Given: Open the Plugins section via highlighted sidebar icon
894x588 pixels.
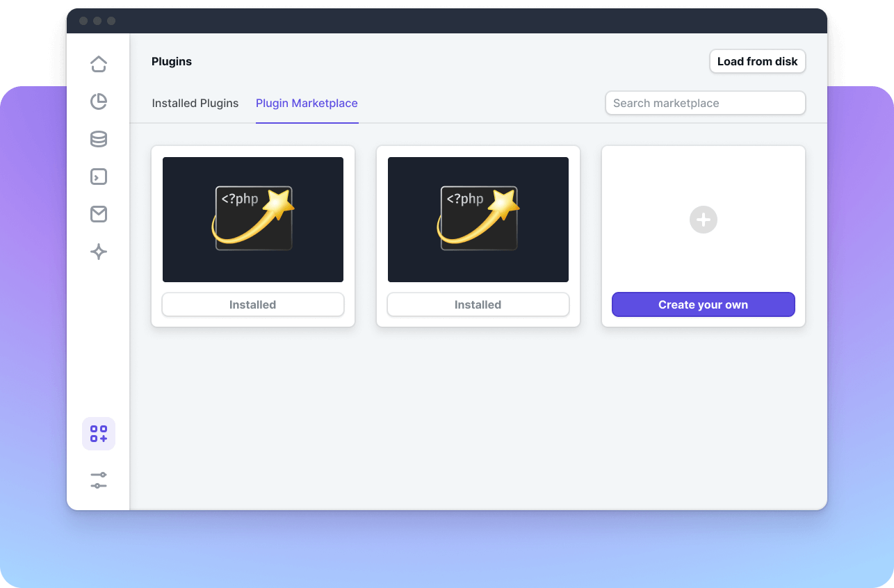Looking at the screenshot, I should 98,433.
